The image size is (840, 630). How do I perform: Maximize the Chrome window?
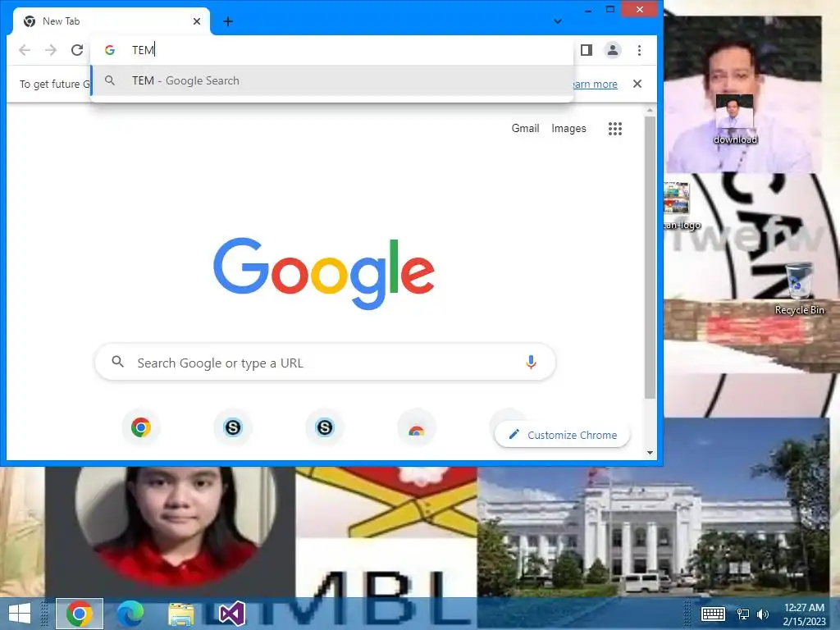[x=609, y=10]
